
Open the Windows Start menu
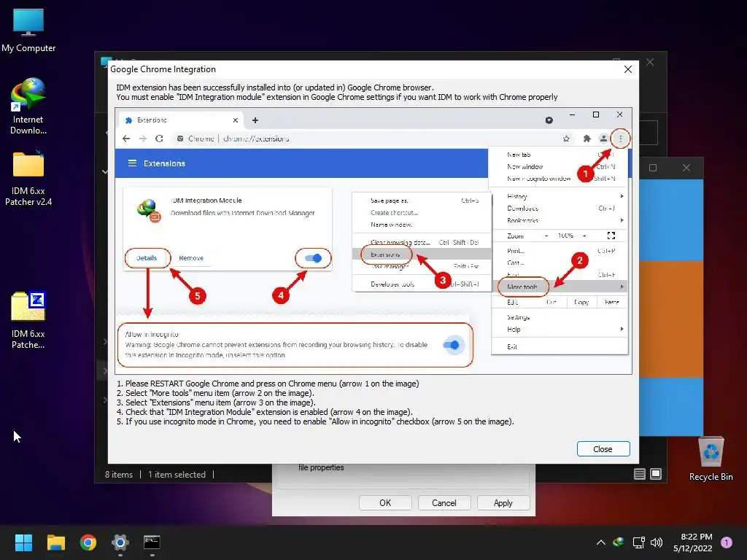[x=23, y=542]
